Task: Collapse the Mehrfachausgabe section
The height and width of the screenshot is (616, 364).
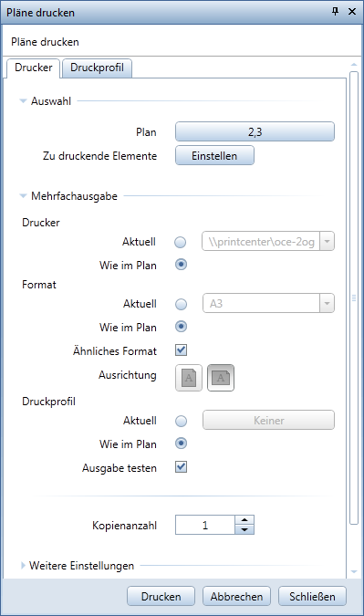Action: (23, 195)
